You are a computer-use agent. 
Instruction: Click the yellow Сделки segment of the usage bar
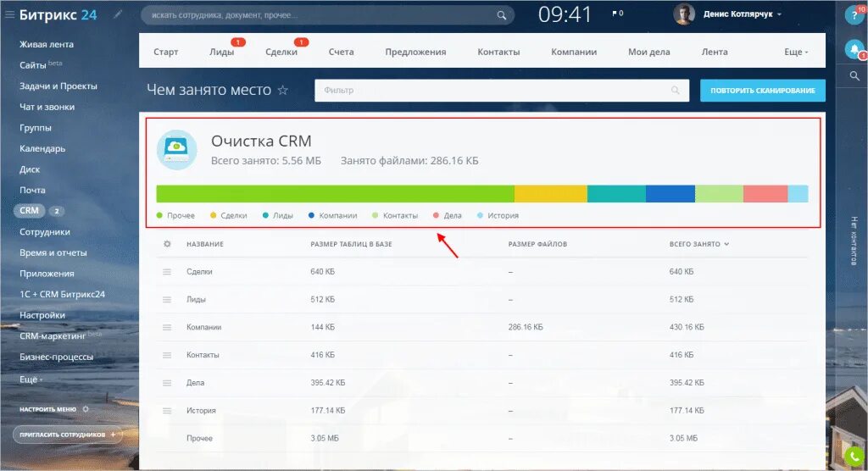pyautogui.click(x=551, y=194)
